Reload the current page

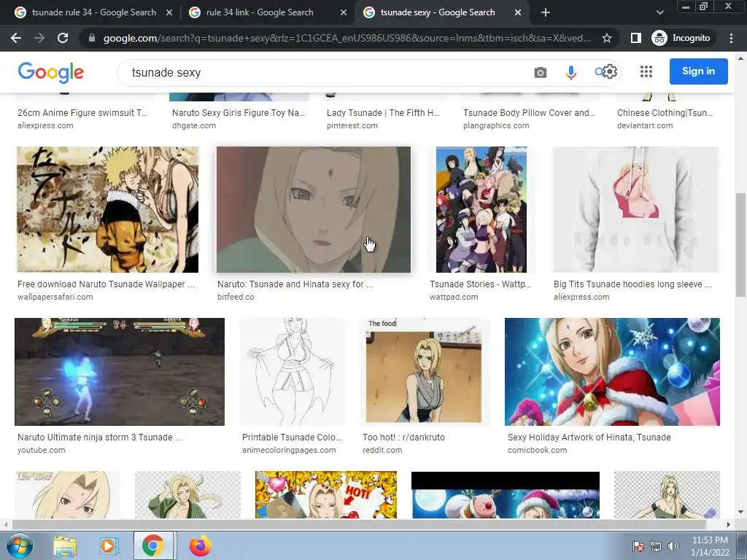[x=63, y=38]
